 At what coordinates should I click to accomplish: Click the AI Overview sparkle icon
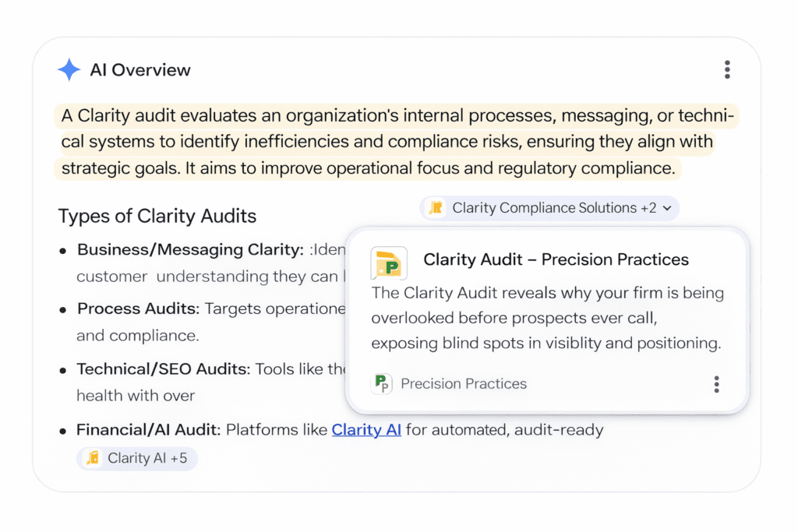tap(69, 69)
